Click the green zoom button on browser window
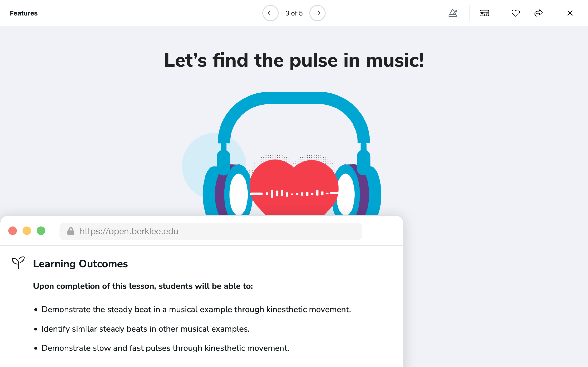This screenshot has width=588, height=367. [x=41, y=231]
